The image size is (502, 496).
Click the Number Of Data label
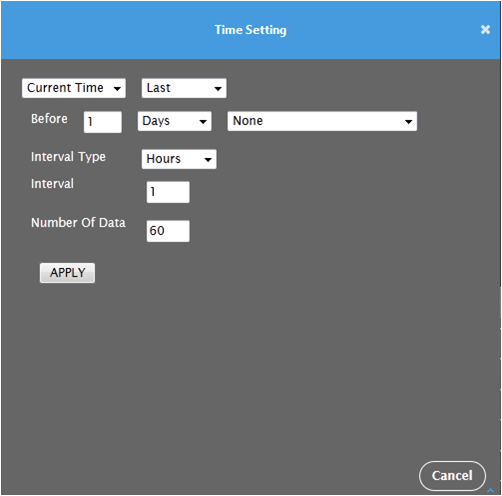(x=78, y=222)
